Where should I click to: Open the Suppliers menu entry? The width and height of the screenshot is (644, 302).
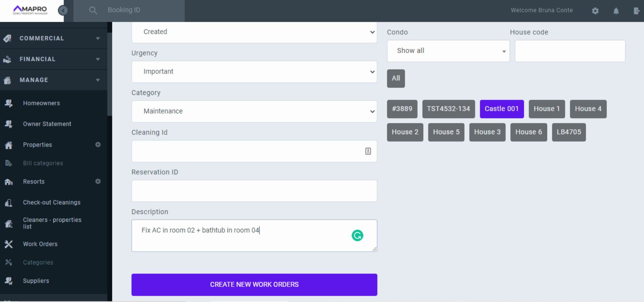36,281
